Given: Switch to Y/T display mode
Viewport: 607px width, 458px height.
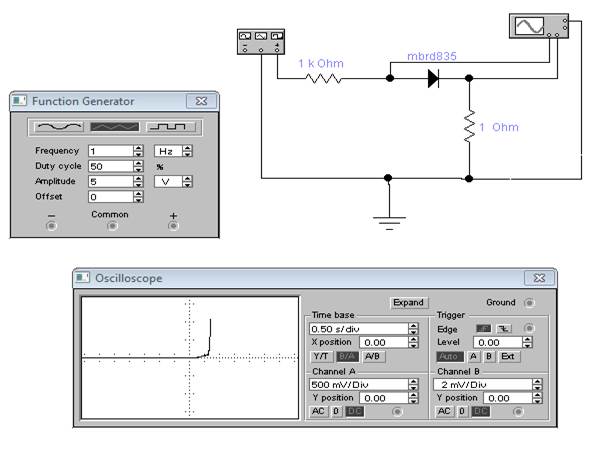Looking at the screenshot, I should click(321, 356).
